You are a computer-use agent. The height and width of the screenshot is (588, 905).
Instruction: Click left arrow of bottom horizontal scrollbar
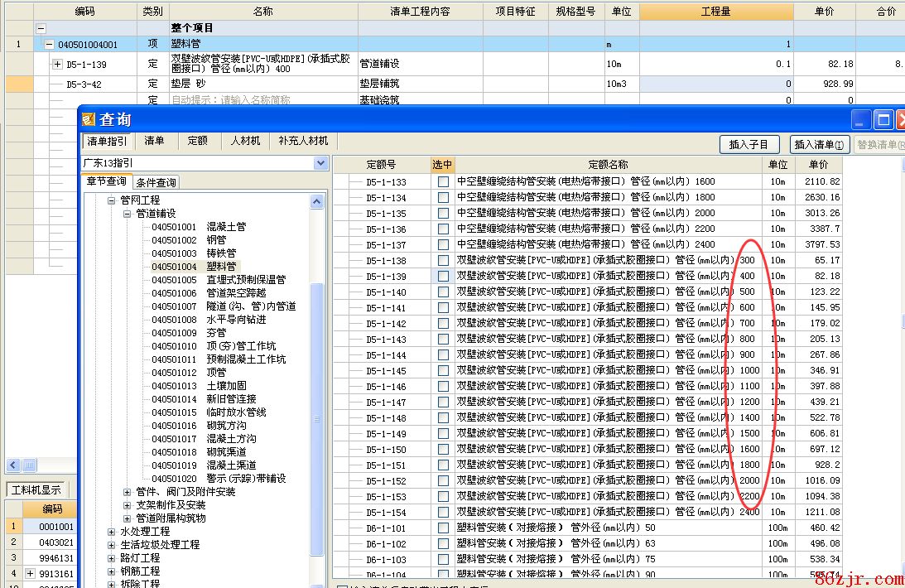click(x=13, y=465)
